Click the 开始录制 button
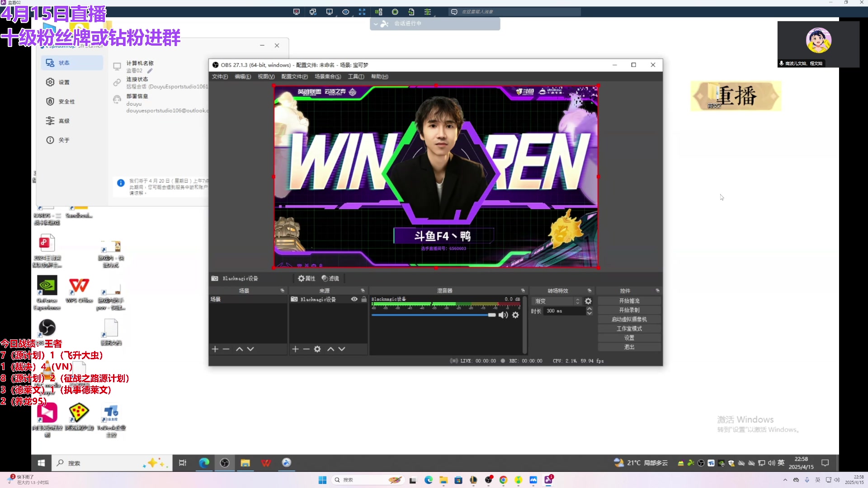This screenshot has width=868, height=488. [629, 310]
